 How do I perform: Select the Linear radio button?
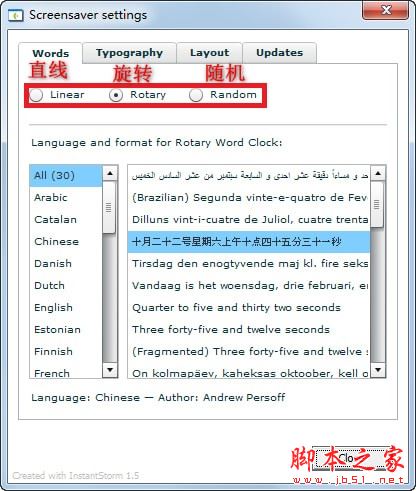coord(36,95)
